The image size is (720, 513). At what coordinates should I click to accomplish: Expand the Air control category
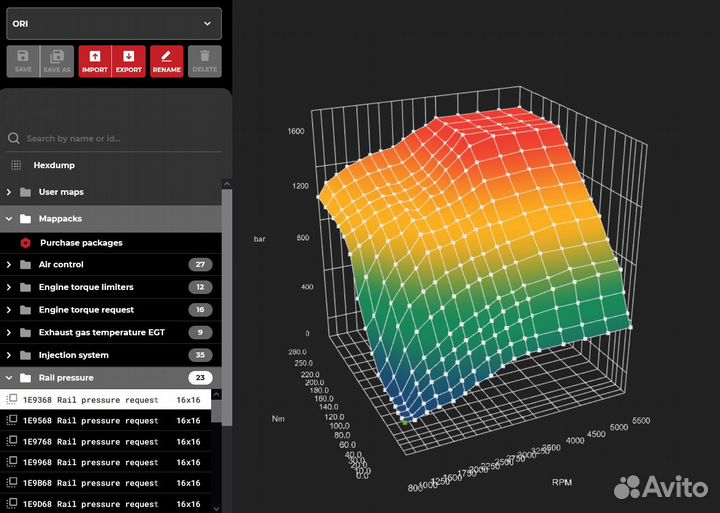tap(9, 265)
